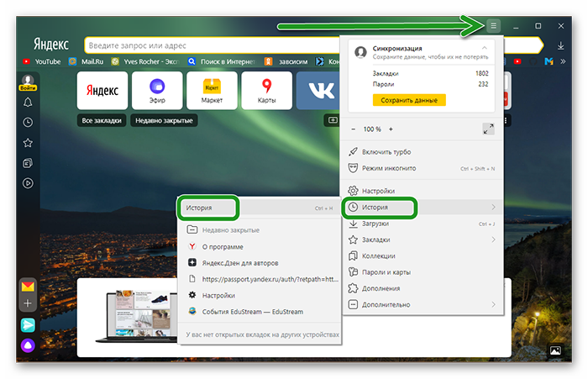
Task: Reopen the passport.yandex.ru auth page entry
Action: click(x=259, y=279)
